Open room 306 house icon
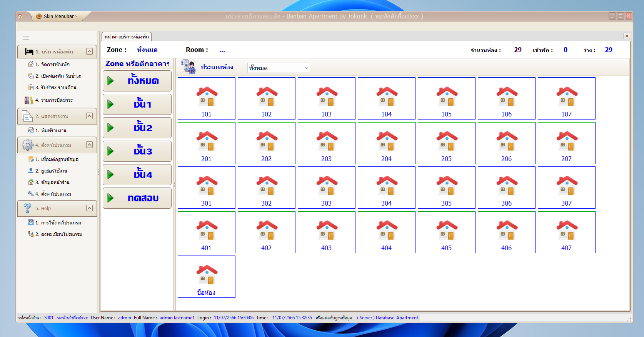Image resolution: width=644 pixels, height=337 pixels. coord(507,186)
